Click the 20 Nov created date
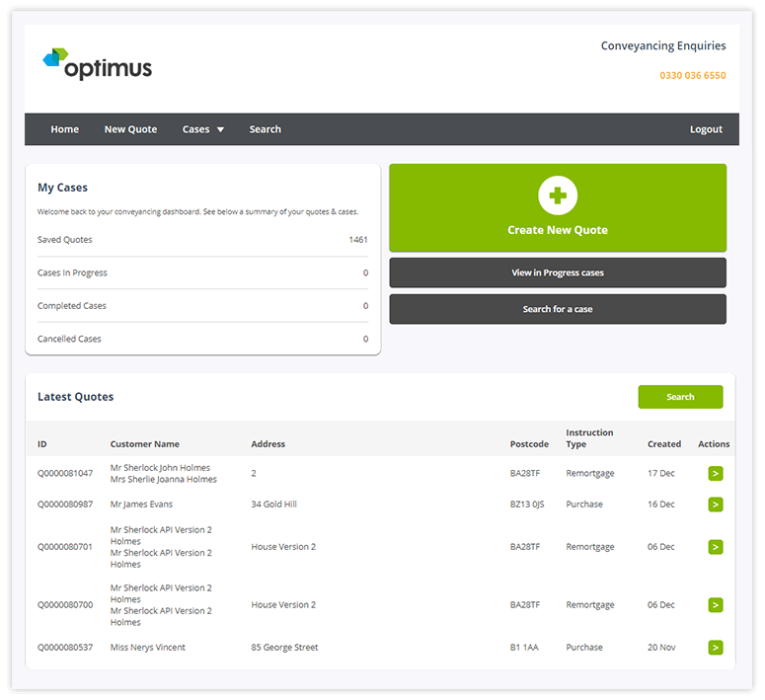Image resolution: width=765 pixels, height=700 pixels. [x=661, y=648]
